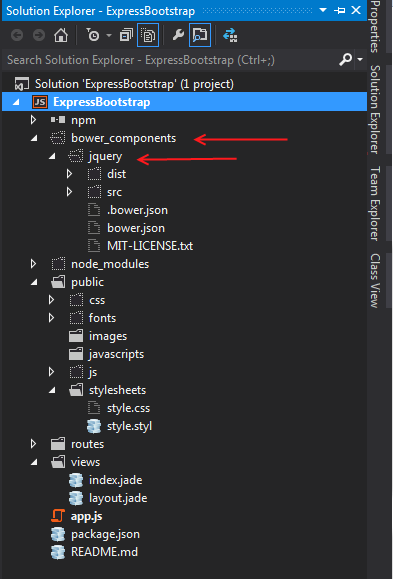393x579 pixels.
Task: Open Properties via the wrench icon
Action: 178,35
